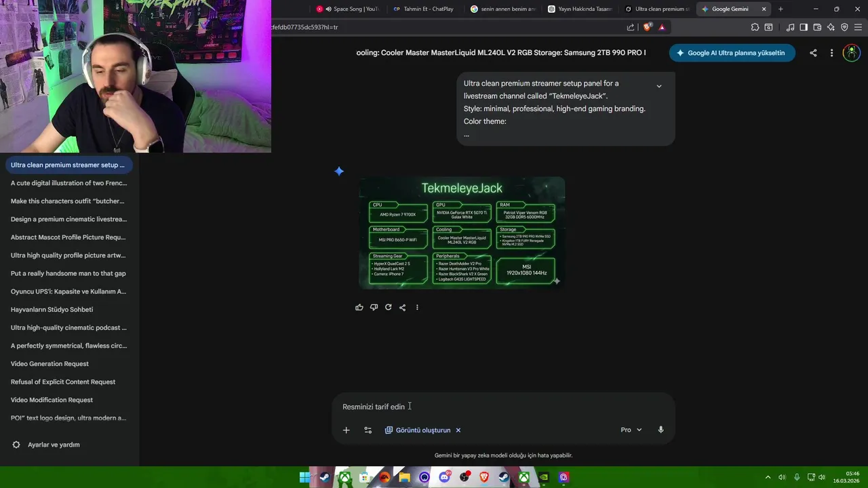Open the three-dot menu beside the account avatar
The width and height of the screenshot is (868, 488).
831,53
